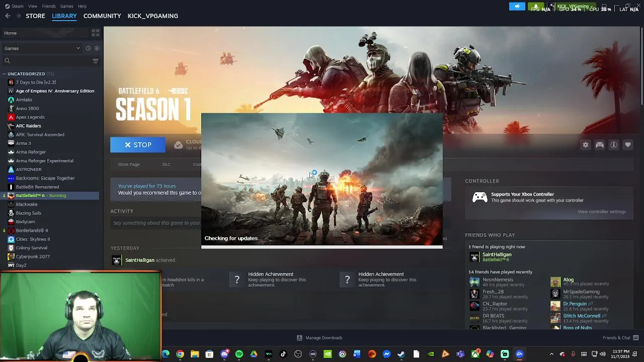Open the View menu
Viewport: 644px width, 362px height.
[33, 6]
